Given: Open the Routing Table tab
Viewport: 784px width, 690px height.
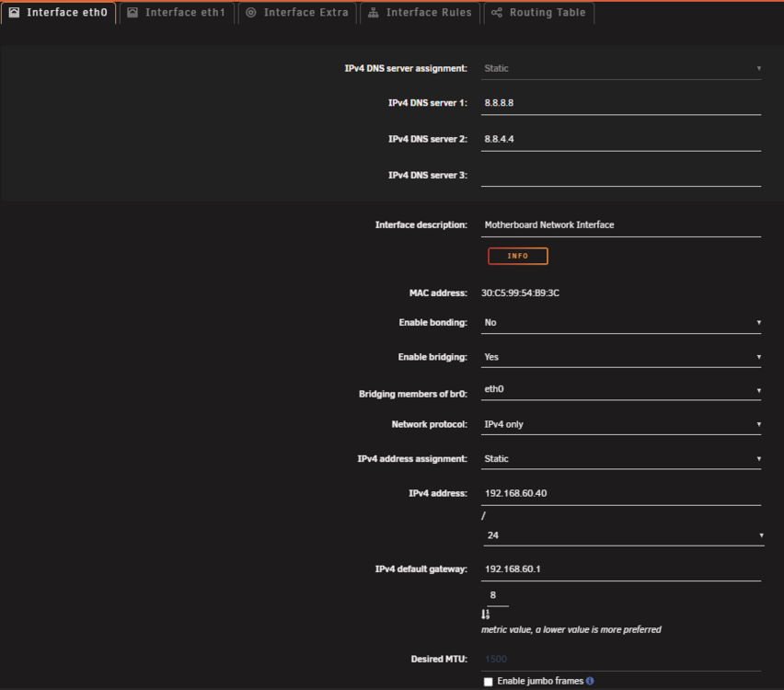Looking at the screenshot, I should pos(538,13).
